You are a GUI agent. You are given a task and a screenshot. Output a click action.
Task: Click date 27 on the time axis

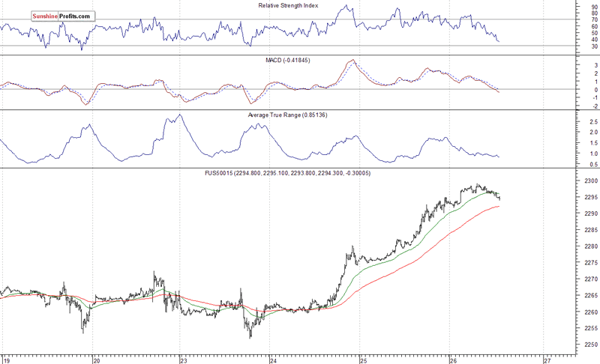[547, 359]
